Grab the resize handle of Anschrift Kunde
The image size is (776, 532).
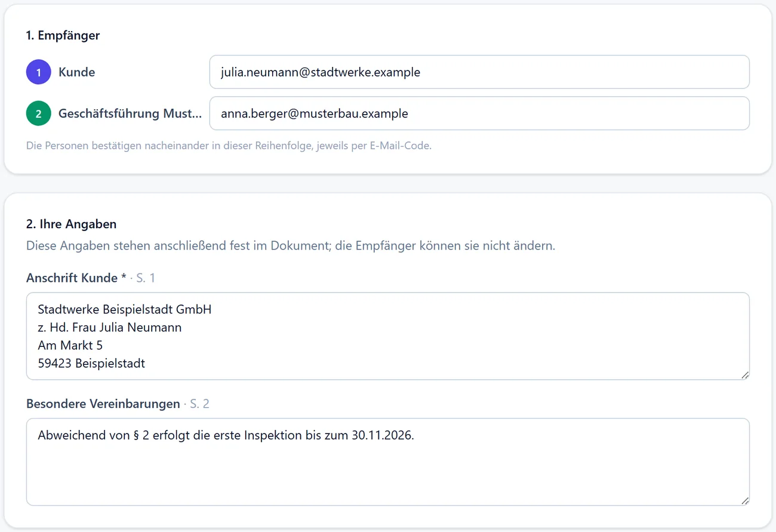(744, 374)
